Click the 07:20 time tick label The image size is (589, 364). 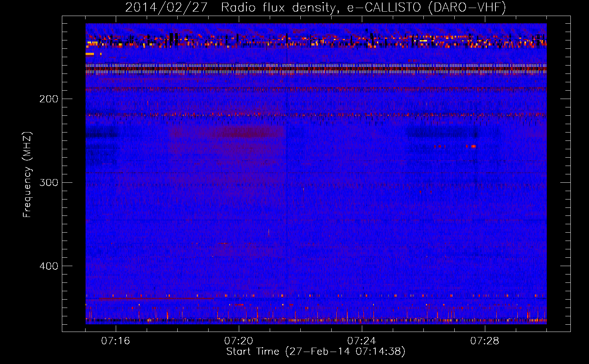(239, 341)
